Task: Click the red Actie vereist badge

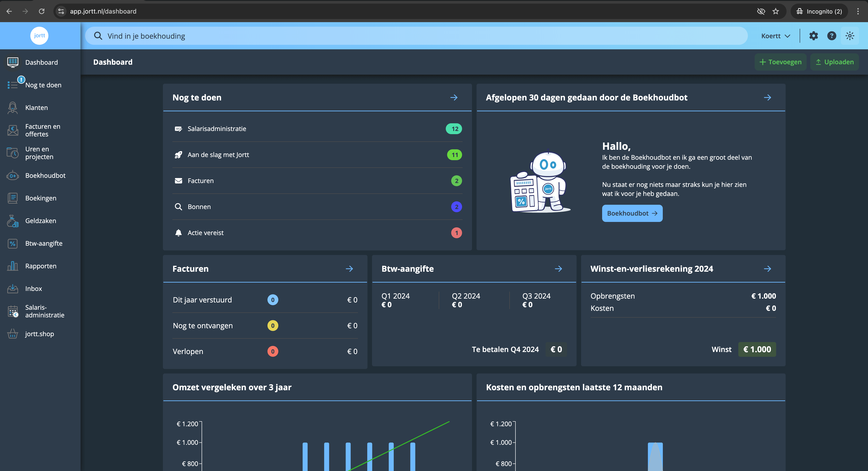Action: click(456, 233)
